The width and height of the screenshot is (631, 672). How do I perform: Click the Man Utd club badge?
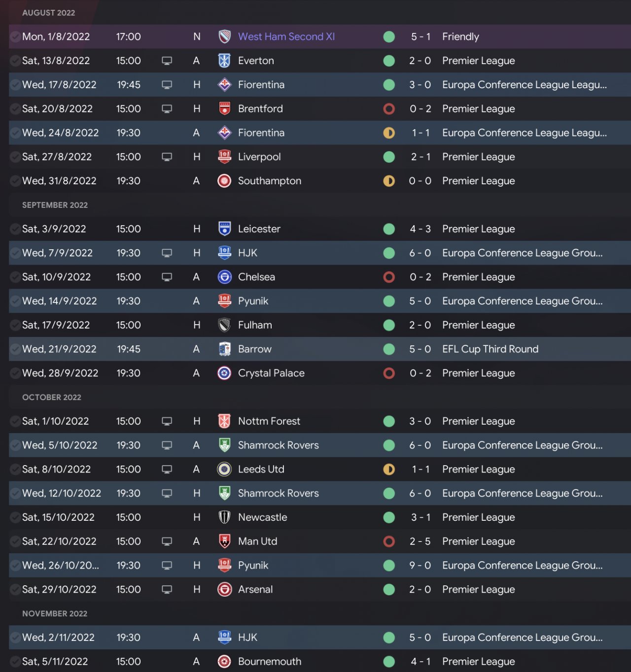(224, 541)
